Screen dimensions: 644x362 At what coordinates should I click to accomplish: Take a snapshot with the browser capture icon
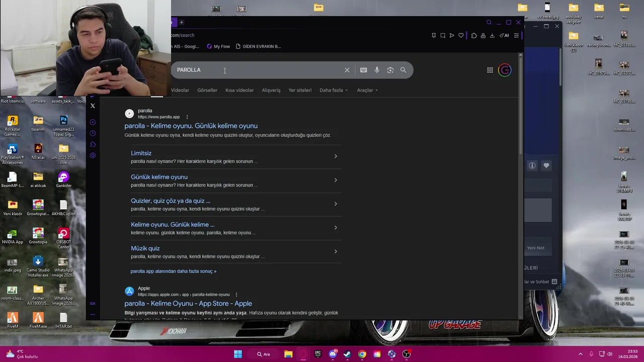click(x=443, y=35)
